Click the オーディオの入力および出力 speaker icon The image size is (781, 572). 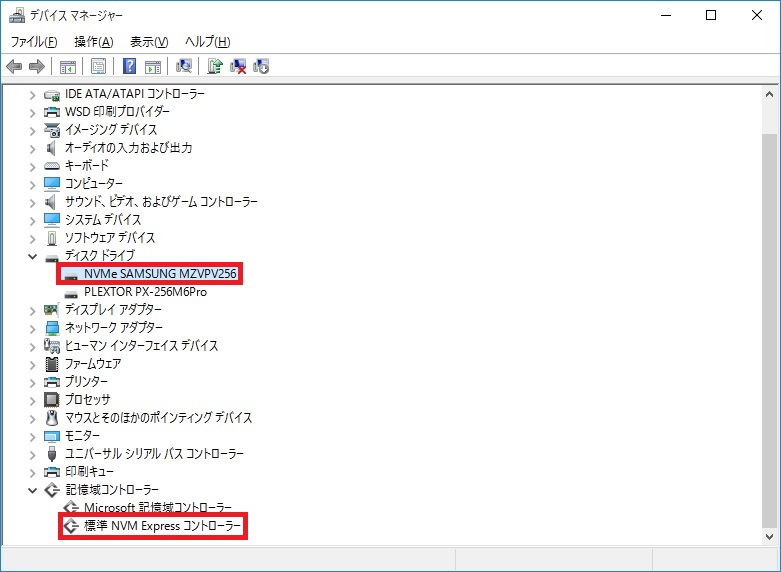[51, 148]
